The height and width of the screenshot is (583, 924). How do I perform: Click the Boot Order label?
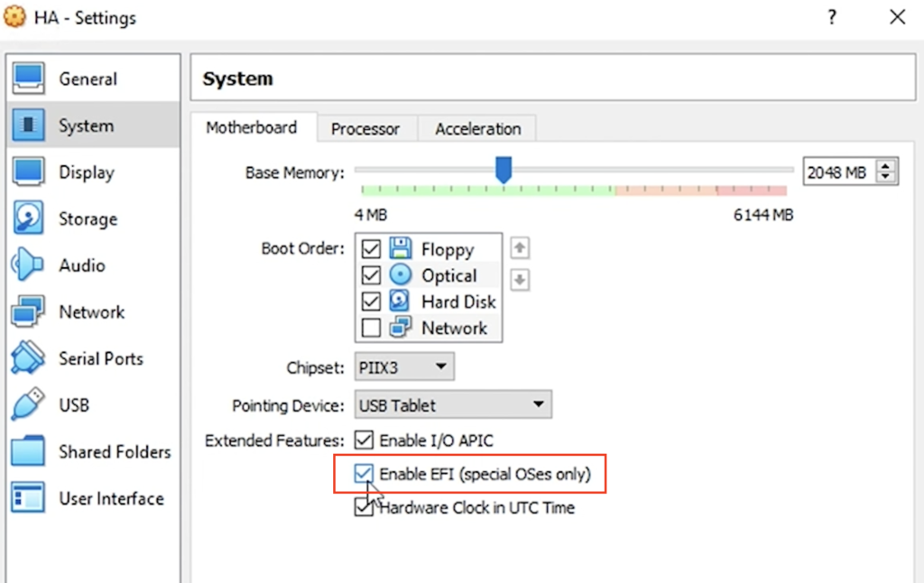[303, 248]
